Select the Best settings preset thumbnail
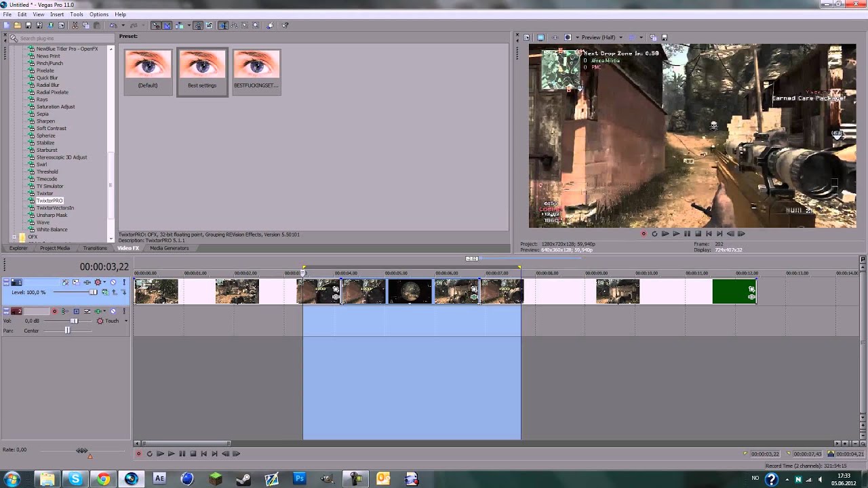The height and width of the screenshot is (488, 868). (202, 72)
